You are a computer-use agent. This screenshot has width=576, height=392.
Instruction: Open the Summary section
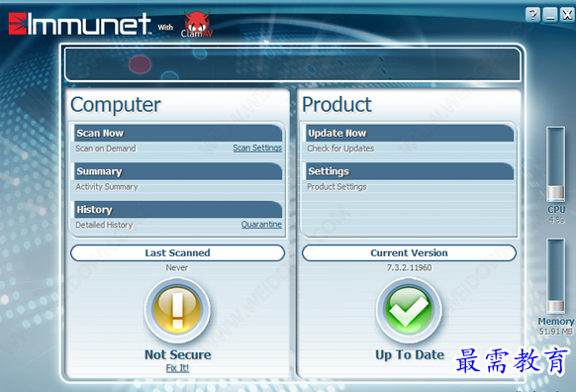(178, 171)
